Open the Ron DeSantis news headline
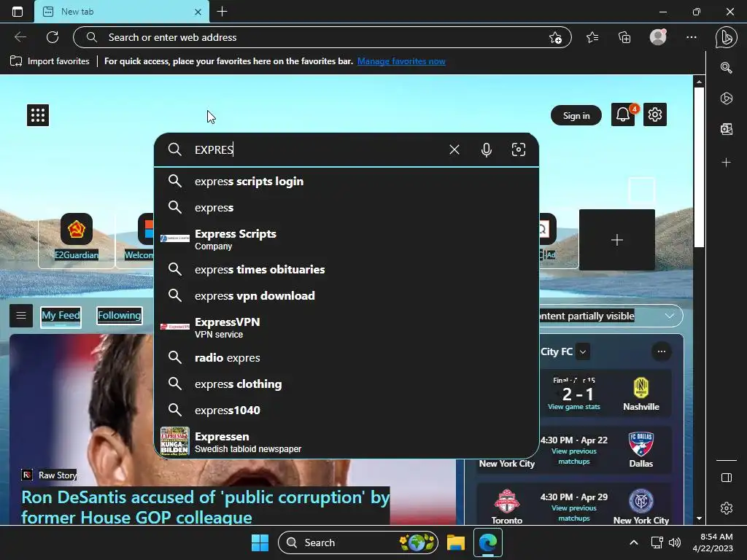The image size is (747, 560). click(205, 506)
